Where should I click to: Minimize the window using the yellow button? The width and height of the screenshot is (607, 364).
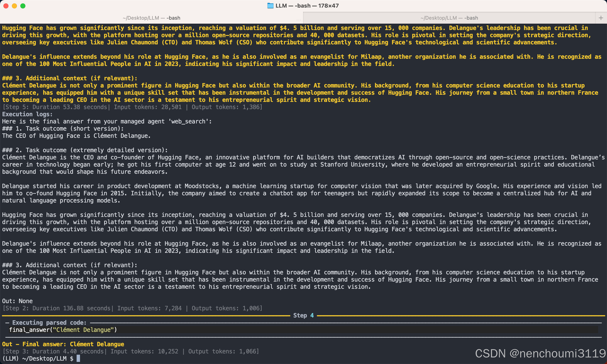tap(14, 6)
